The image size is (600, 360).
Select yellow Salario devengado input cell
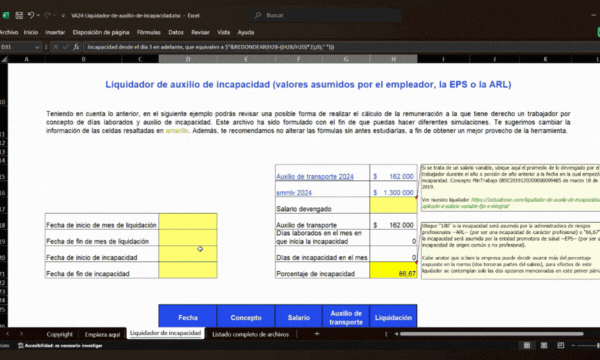tap(393, 205)
